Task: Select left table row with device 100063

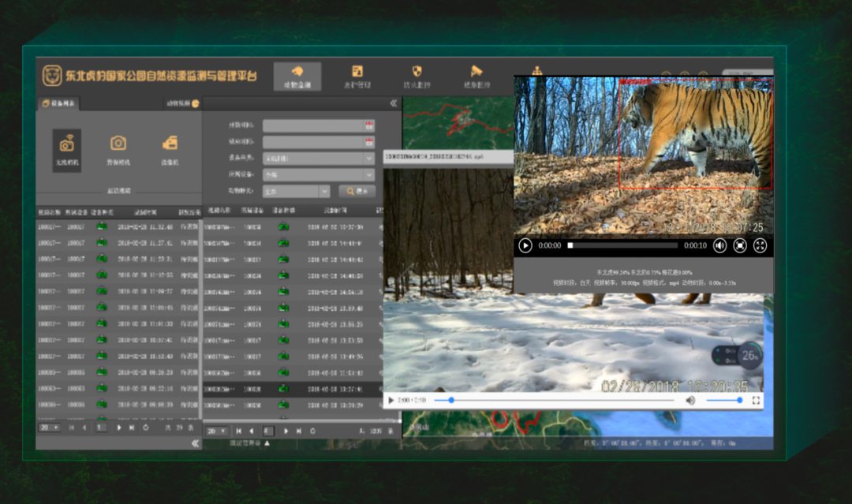Action: [118, 389]
